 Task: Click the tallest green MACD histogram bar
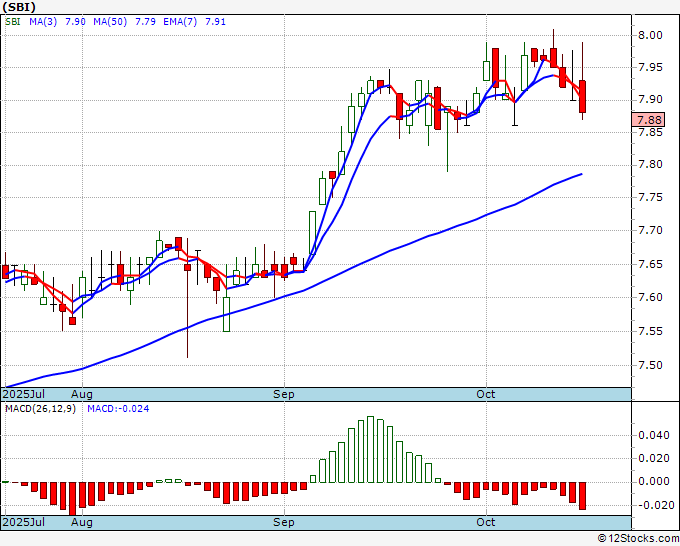[x=370, y=449]
